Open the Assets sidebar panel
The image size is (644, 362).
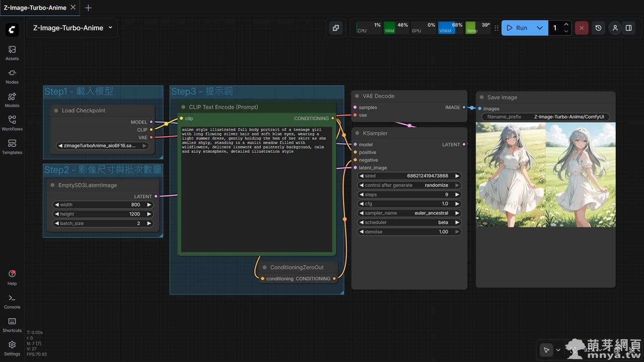point(12,52)
